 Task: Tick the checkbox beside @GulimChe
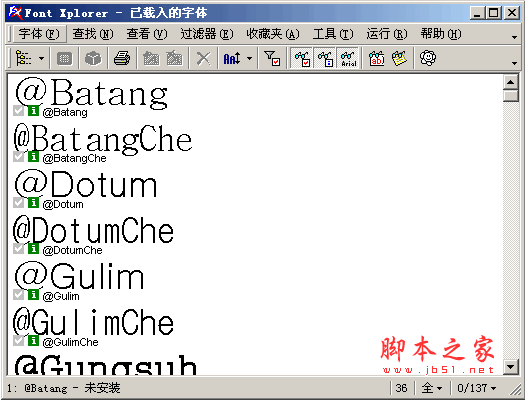pos(18,340)
